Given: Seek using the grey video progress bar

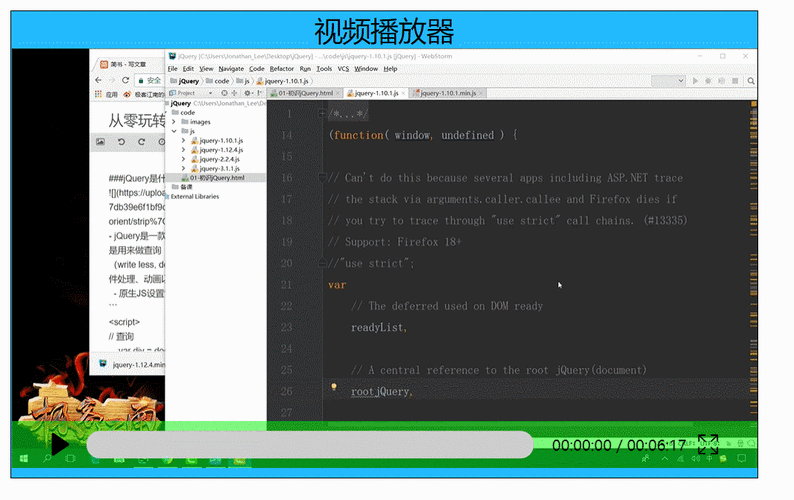Looking at the screenshot, I should 310,445.
